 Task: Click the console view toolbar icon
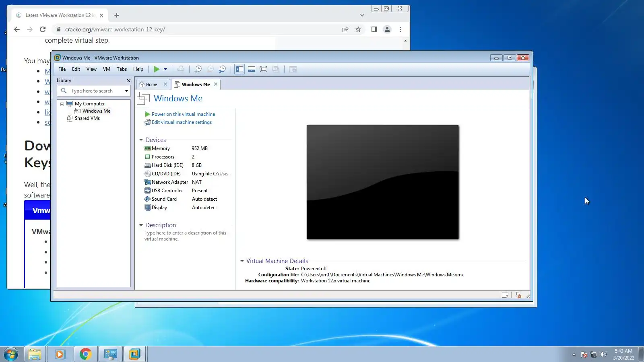pos(293,69)
